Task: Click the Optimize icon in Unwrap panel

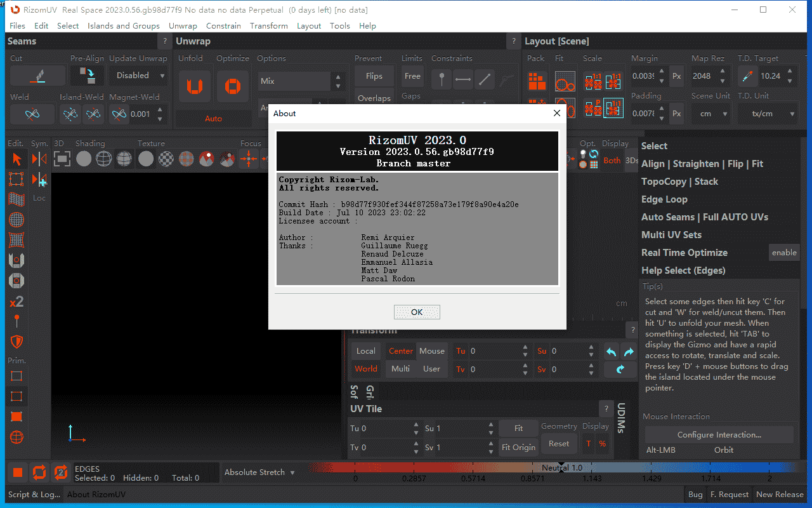Action: coord(233,86)
